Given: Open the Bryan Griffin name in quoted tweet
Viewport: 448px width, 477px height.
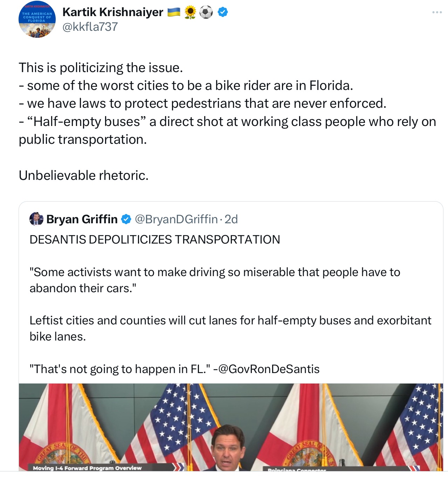Looking at the screenshot, I should (82, 219).
